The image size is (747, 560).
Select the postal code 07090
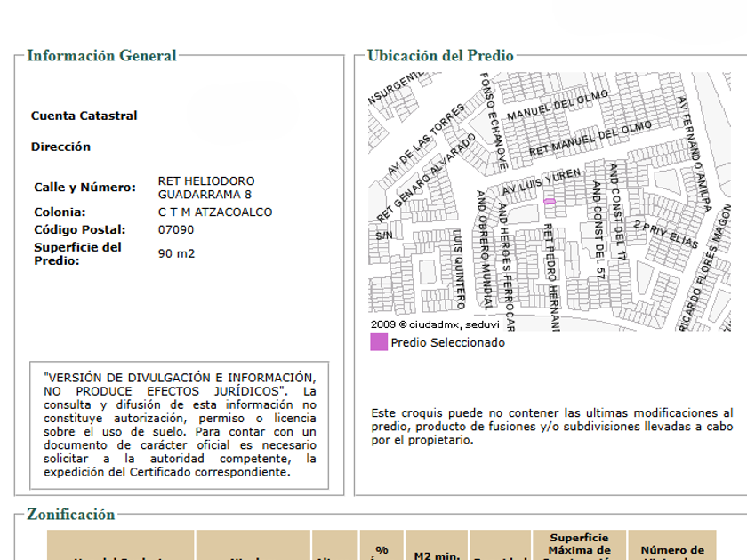175,229
